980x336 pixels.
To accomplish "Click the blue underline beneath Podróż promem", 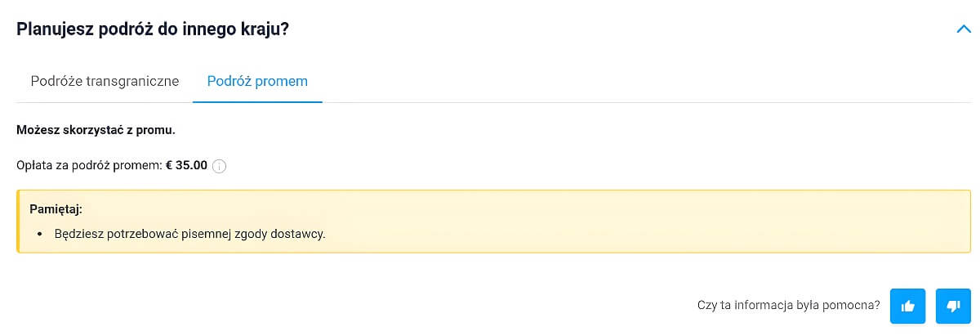I will click(257, 102).
